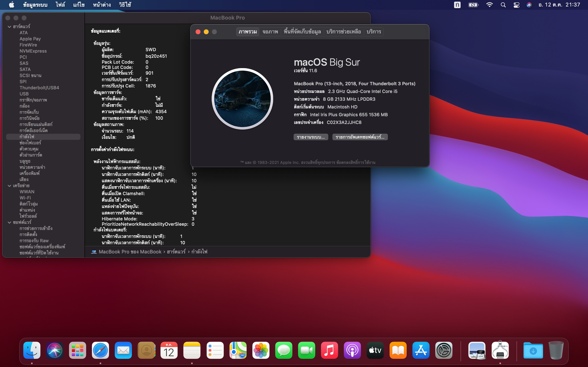Viewport: 588px width, 367px height.
Task: Open FaceTime from the Dock
Action: pos(306,350)
